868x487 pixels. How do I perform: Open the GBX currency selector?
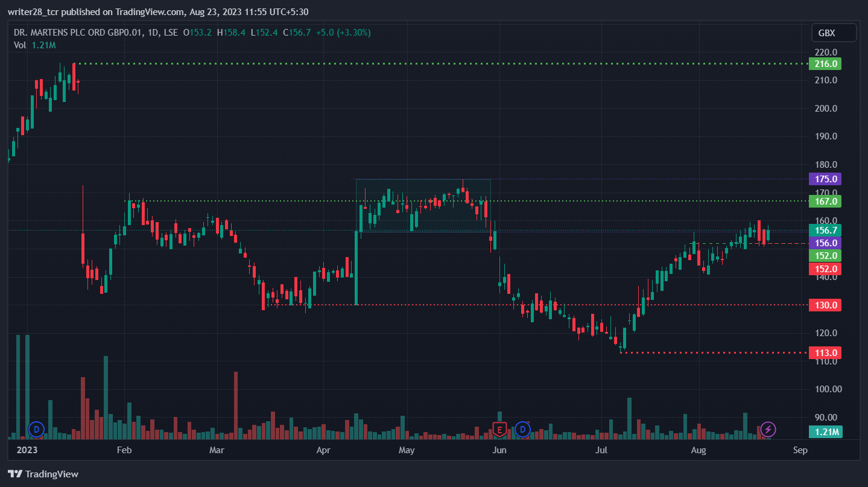tap(834, 33)
